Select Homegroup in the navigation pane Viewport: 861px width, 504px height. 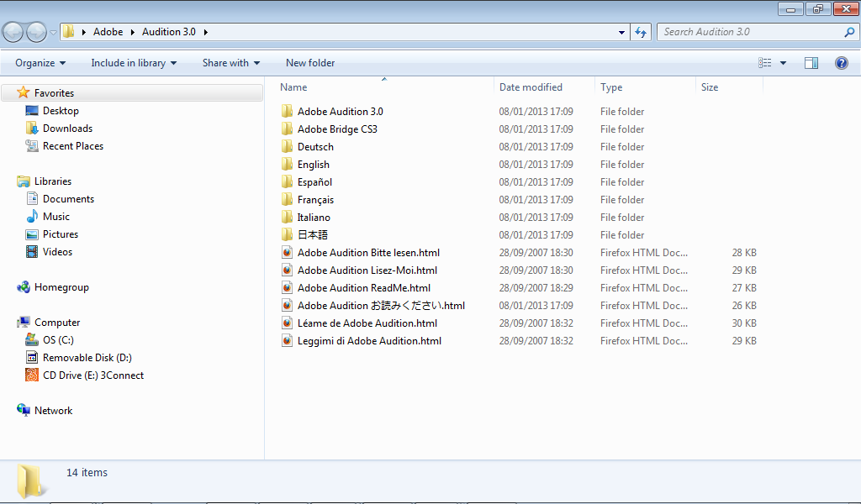tap(61, 286)
